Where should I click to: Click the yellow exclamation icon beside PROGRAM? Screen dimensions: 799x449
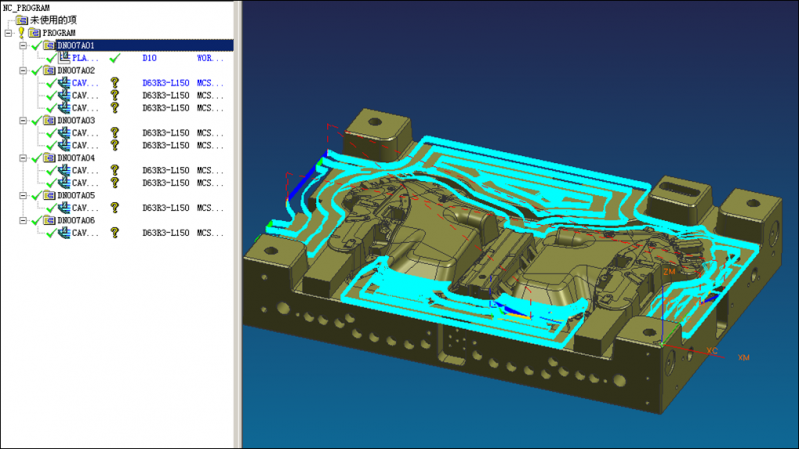point(21,32)
